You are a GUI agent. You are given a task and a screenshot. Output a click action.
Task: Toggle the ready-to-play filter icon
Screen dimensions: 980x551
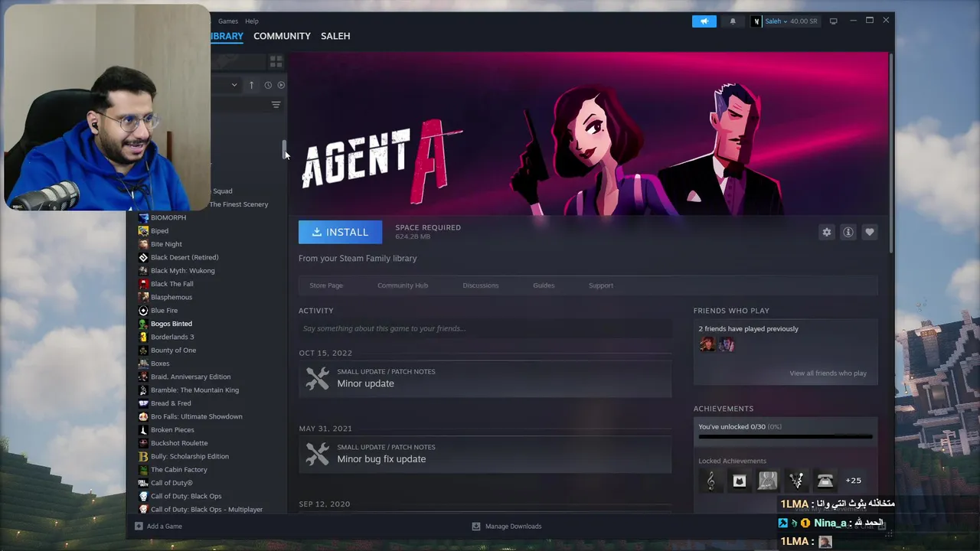pos(281,85)
